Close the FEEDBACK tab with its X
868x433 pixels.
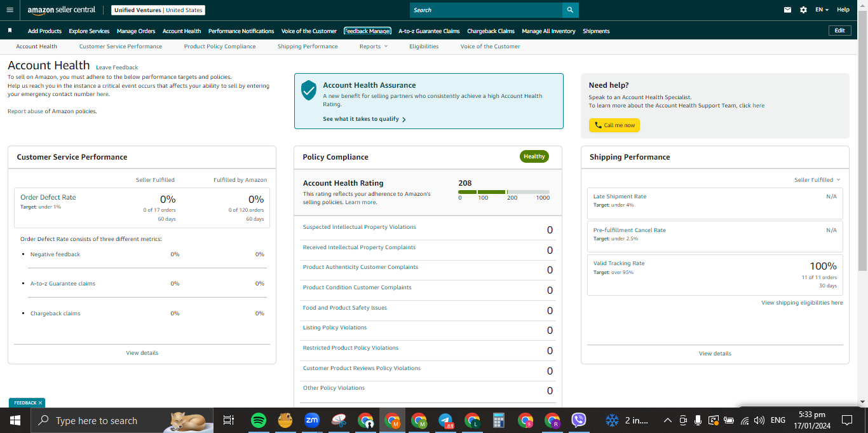pyautogui.click(x=40, y=402)
